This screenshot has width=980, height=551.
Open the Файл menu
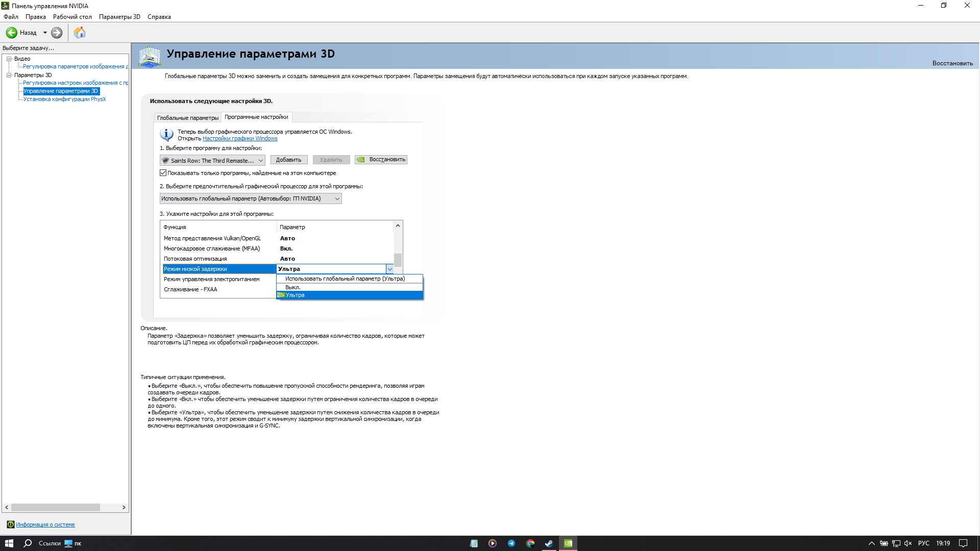pos(11,17)
